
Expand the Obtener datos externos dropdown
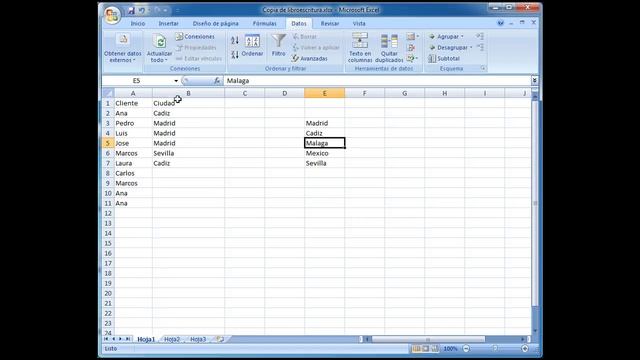tap(134, 60)
